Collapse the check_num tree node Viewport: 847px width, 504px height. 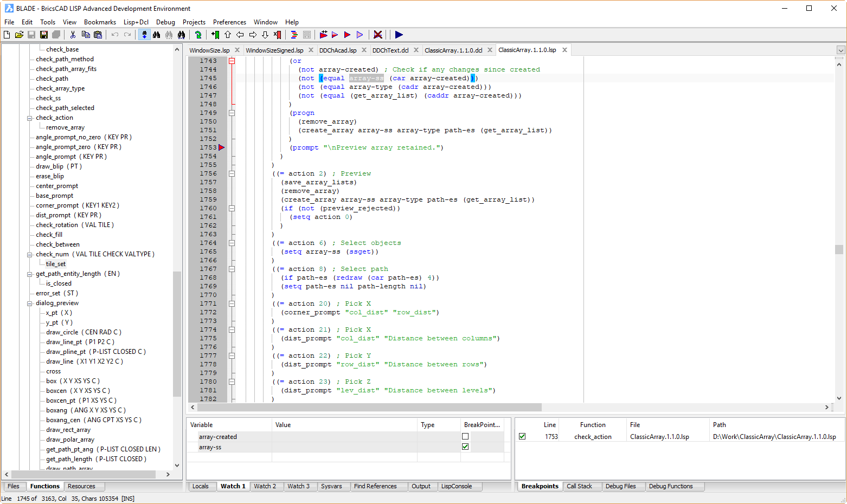[x=30, y=254]
